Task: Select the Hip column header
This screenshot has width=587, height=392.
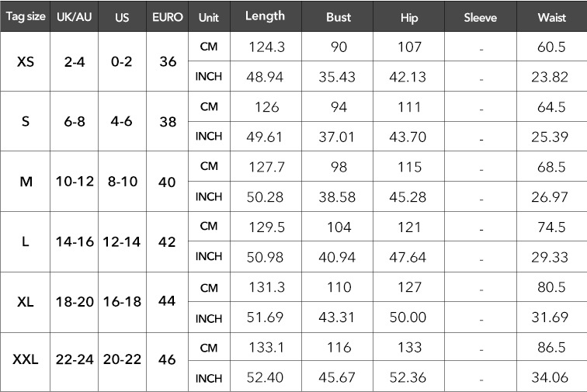Action: coord(408,18)
